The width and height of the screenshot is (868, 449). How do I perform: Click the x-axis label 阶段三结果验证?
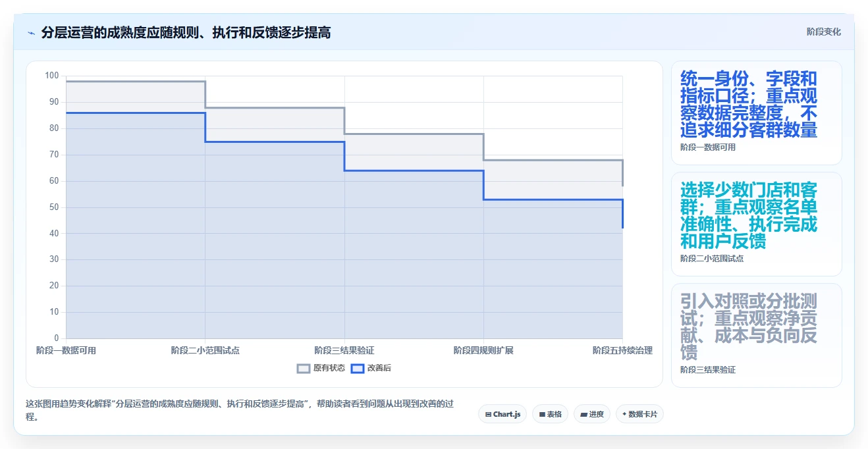(x=344, y=350)
